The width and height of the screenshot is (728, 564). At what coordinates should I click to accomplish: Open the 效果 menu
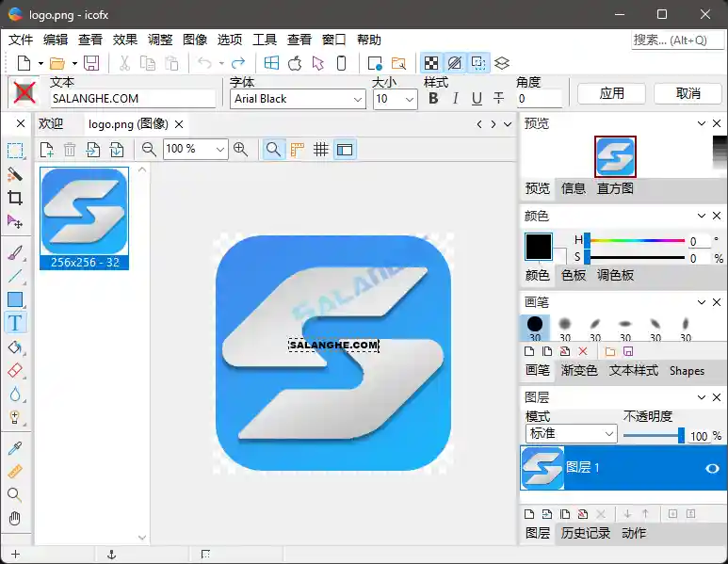click(125, 40)
